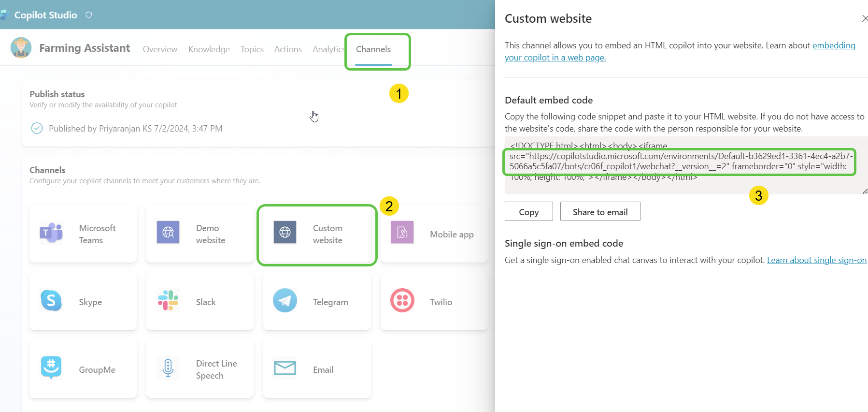Click the Skype logo icon
The width and height of the screenshot is (868, 412).
coord(51,300)
